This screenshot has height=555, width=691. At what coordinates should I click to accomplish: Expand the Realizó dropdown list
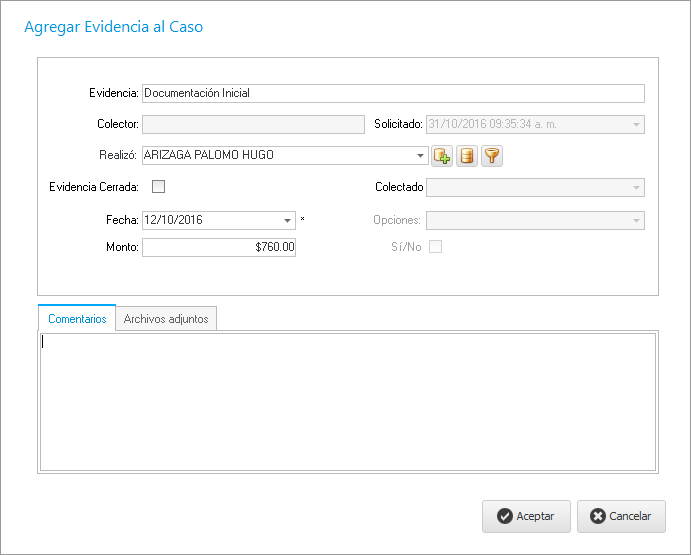420,156
